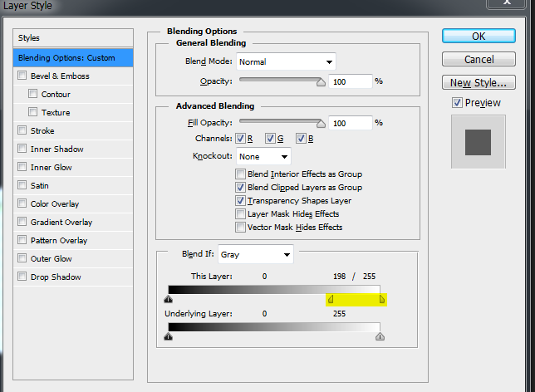Click This Layer left half of the split white handle
Screen dimensions: 535x392
[331, 299]
